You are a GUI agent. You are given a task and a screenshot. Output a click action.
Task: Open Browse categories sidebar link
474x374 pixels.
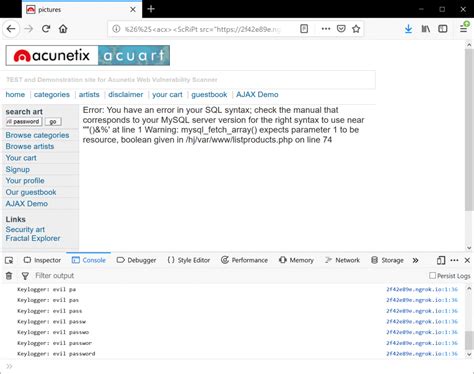pyautogui.click(x=37, y=135)
